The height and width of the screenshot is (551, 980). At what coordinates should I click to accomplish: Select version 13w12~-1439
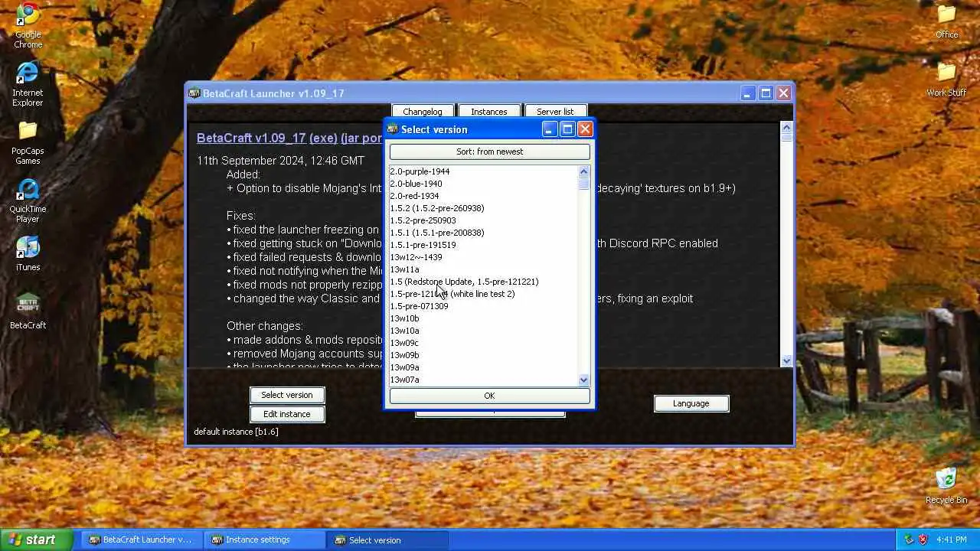pos(484,257)
